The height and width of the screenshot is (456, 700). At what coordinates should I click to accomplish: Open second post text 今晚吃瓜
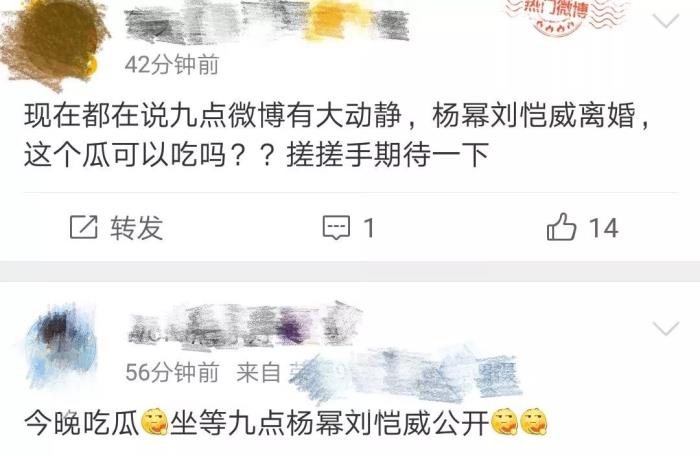coord(286,423)
